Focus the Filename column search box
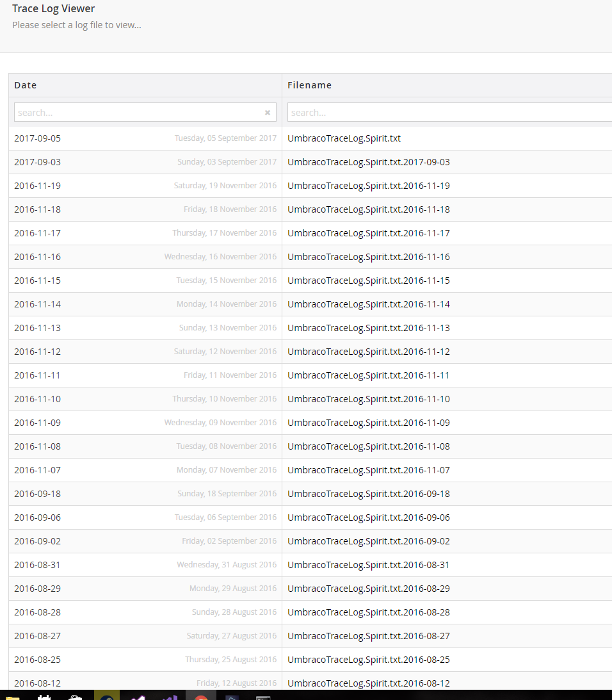 pyautogui.click(x=449, y=113)
